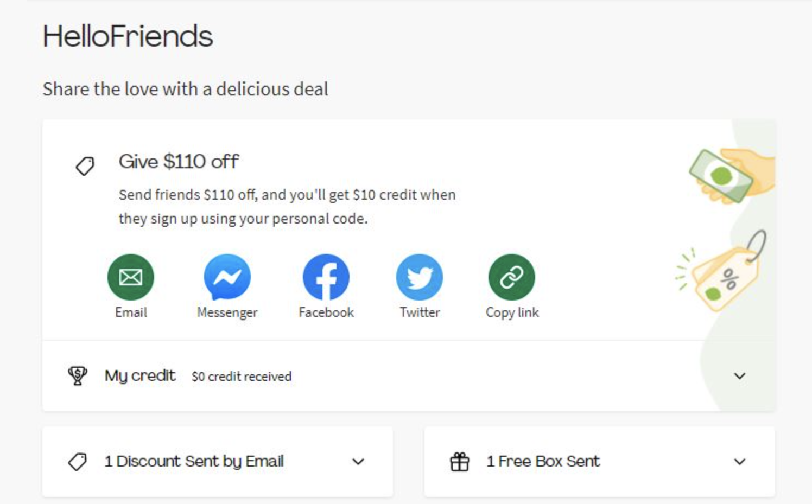The height and width of the screenshot is (504, 812).
Task: Expand the My credit section chevron
Action: click(x=739, y=375)
